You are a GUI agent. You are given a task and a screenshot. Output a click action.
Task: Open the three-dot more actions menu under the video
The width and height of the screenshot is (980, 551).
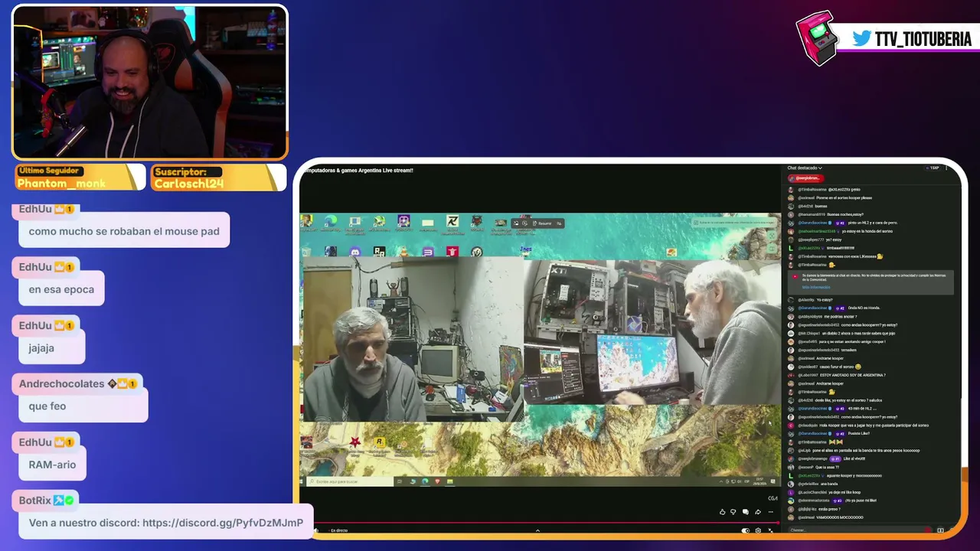click(770, 512)
